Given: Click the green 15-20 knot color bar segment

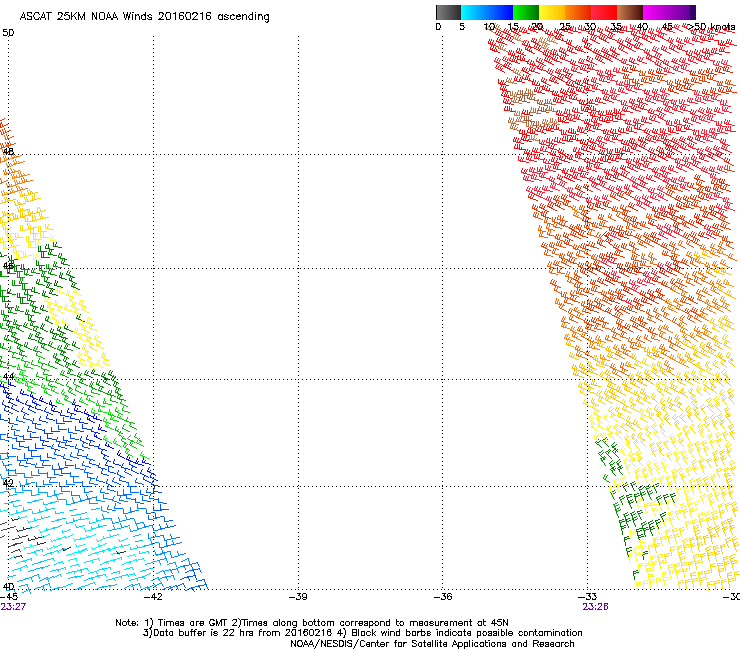Looking at the screenshot, I should pyautogui.click(x=526, y=12).
